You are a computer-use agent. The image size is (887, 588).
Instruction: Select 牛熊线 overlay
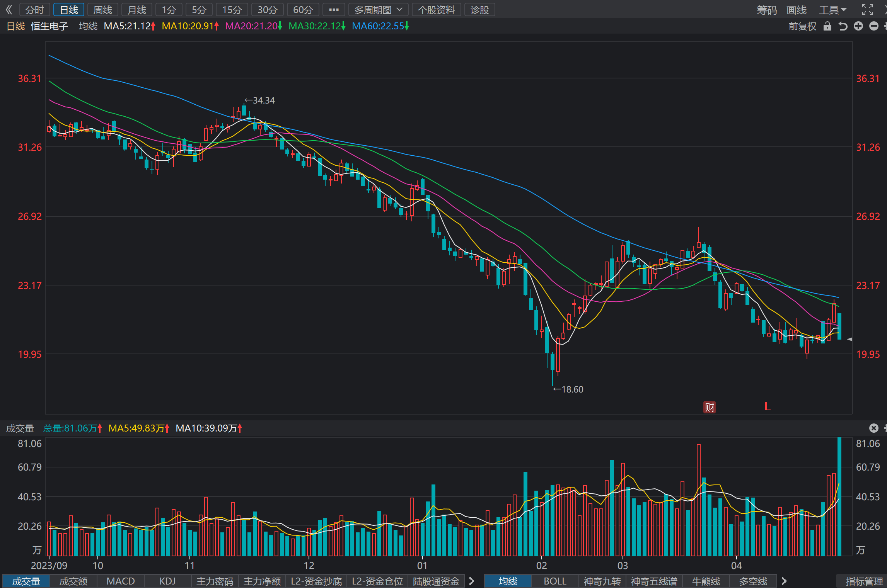706,581
